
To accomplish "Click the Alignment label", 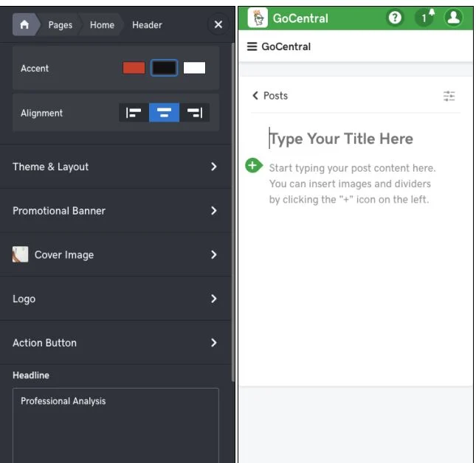I will pyautogui.click(x=41, y=113).
